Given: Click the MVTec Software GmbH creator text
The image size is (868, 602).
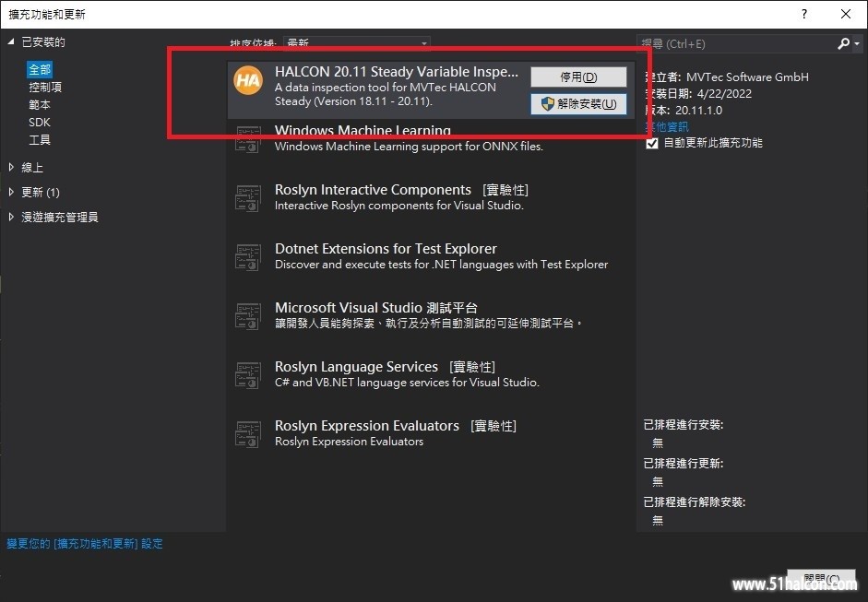Looking at the screenshot, I should (x=747, y=77).
